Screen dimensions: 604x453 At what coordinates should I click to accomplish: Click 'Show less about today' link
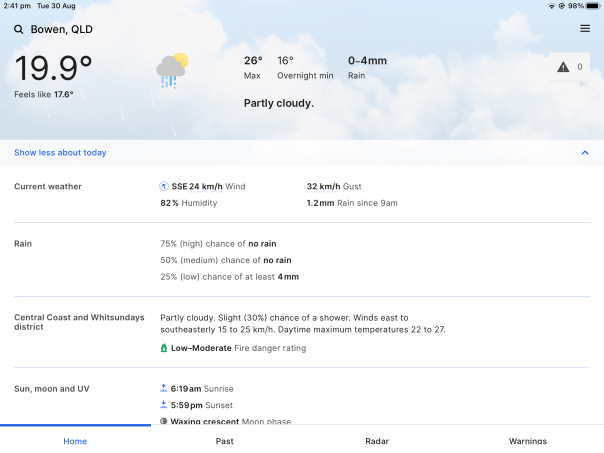60,153
